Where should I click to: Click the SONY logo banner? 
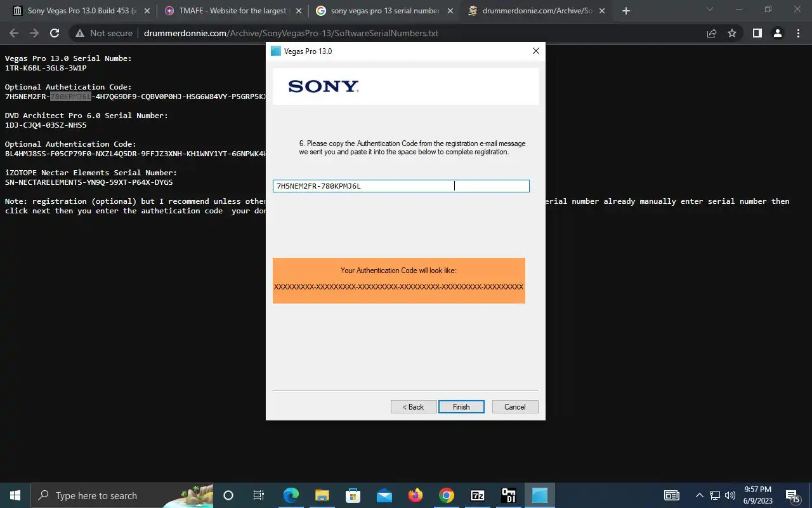coord(405,86)
